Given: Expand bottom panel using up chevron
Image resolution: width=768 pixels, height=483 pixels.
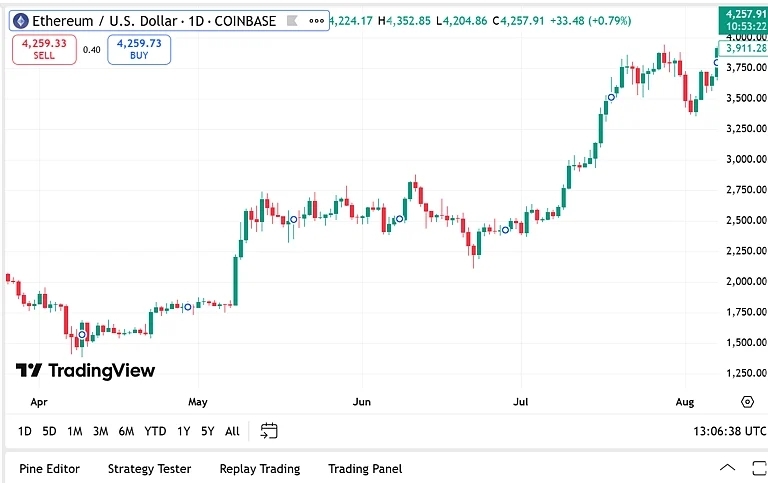Looking at the screenshot, I should [x=726, y=468].
